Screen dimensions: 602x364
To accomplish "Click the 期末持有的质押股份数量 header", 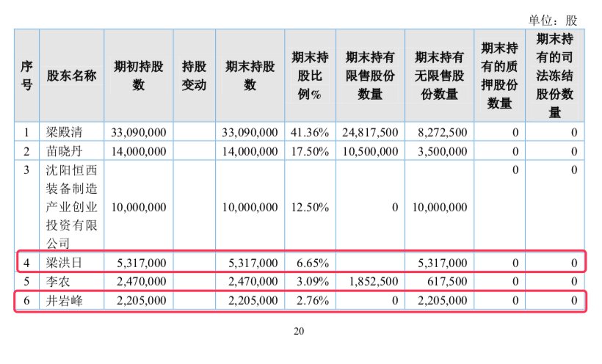I will [499, 76].
